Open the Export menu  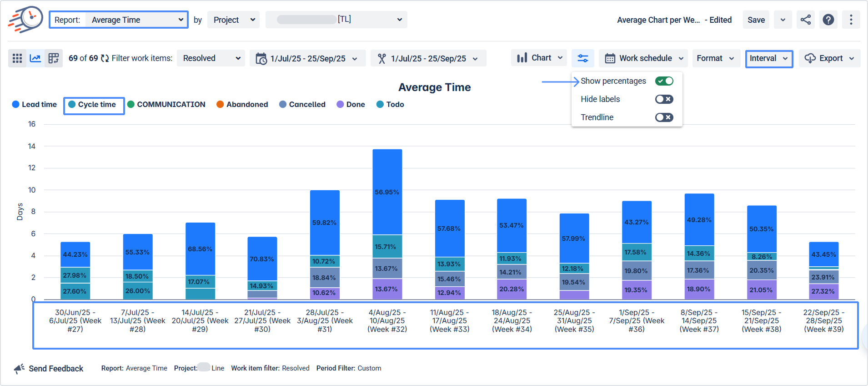click(x=829, y=58)
